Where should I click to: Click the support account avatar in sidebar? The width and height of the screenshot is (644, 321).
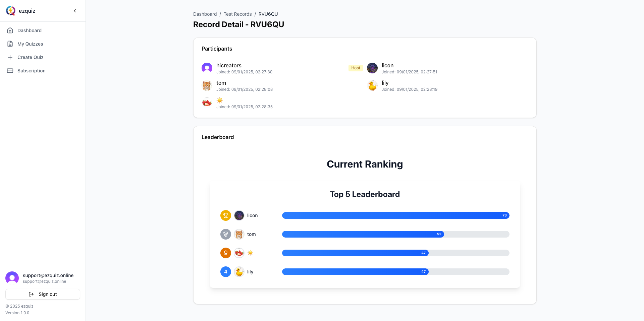pyautogui.click(x=12, y=278)
